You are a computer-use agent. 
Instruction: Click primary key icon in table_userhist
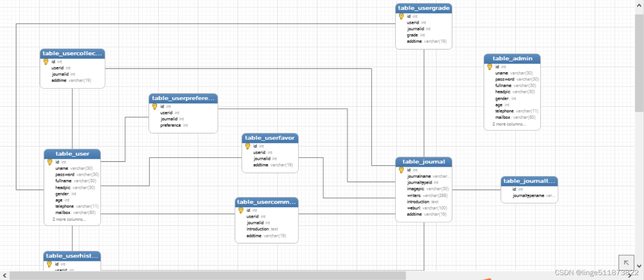pos(50,265)
